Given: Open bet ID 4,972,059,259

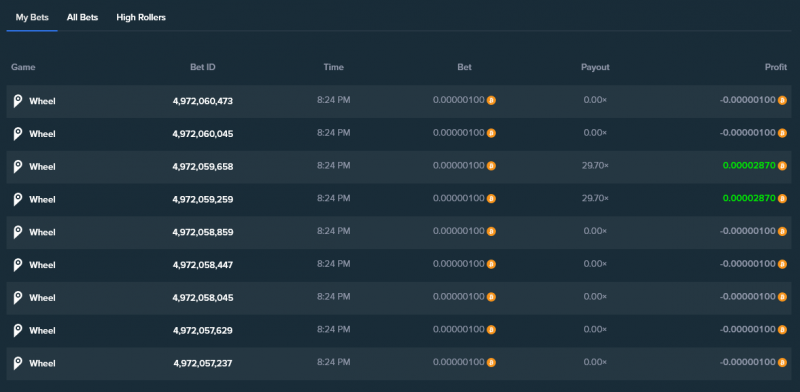Looking at the screenshot, I should (x=203, y=199).
